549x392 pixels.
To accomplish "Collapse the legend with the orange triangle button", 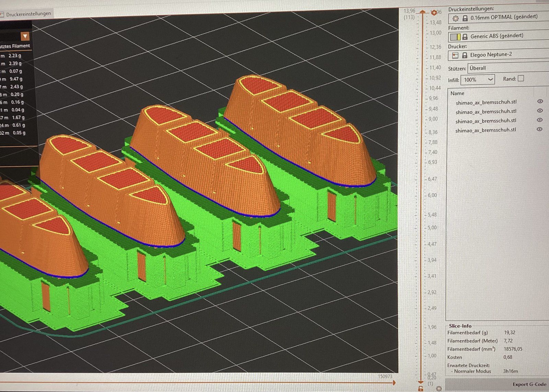I will pos(25,36).
